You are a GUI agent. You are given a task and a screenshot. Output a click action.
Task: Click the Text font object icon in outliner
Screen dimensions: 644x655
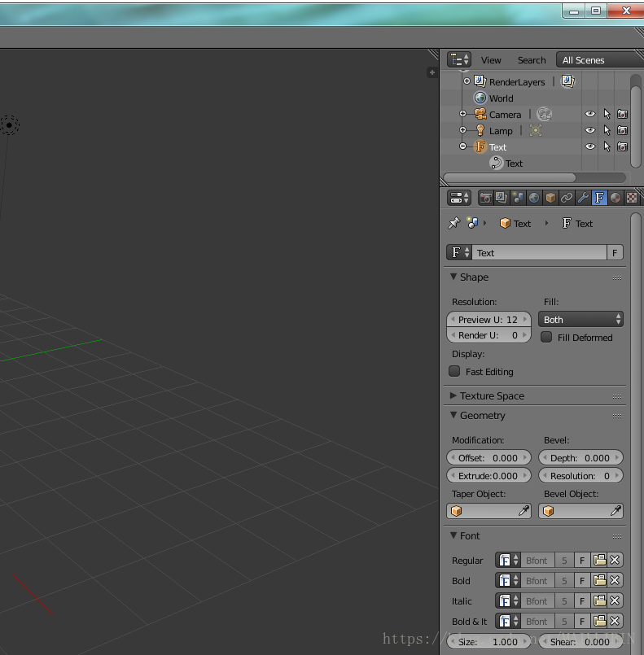pos(480,146)
